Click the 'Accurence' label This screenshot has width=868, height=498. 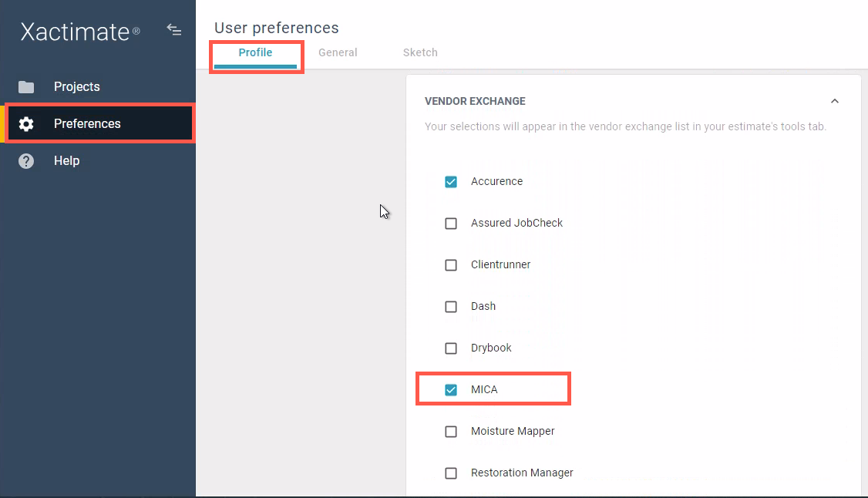coord(496,181)
